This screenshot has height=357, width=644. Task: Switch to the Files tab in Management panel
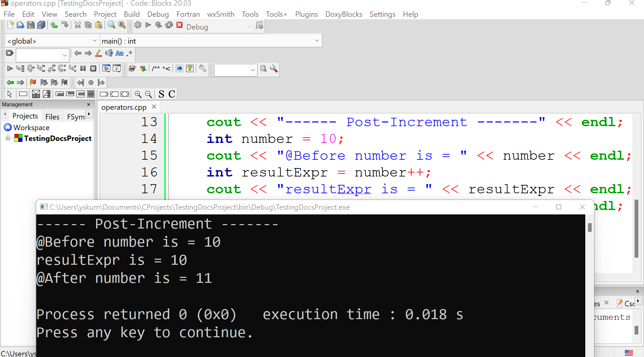tap(52, 116)
